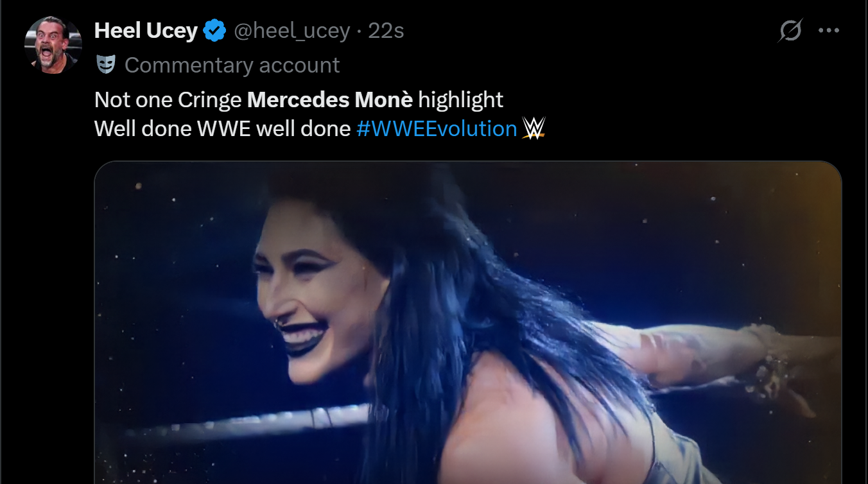Click the "Well done WWE well done" text
The image size is (868, 484).
222,128
